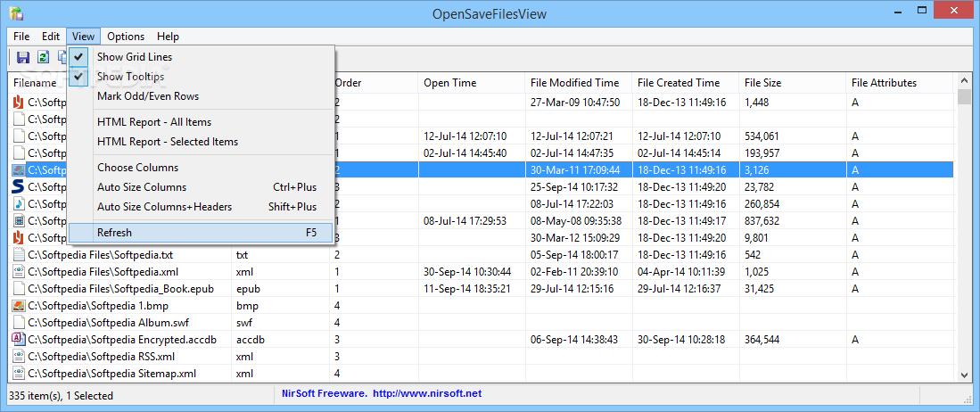Image resolution: width=980 pixels, height=412 pixels.
Task: Click the vertical scrollbar thumb
Action: [963, 97]
